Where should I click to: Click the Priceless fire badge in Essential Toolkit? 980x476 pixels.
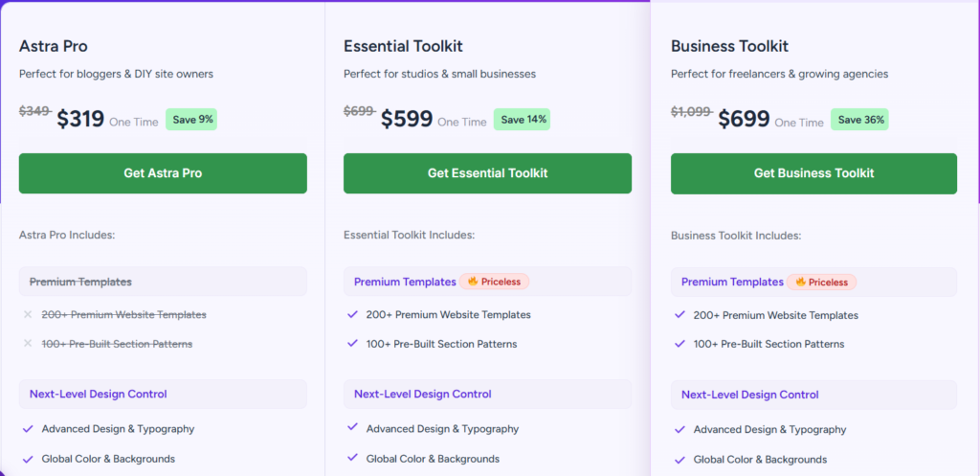(495, 282)
